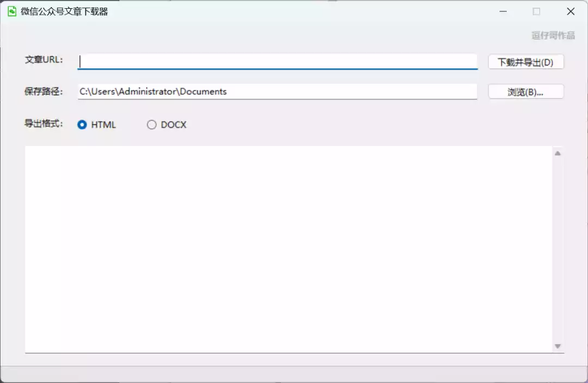Click the 保存路径: label

pos(44,91)
